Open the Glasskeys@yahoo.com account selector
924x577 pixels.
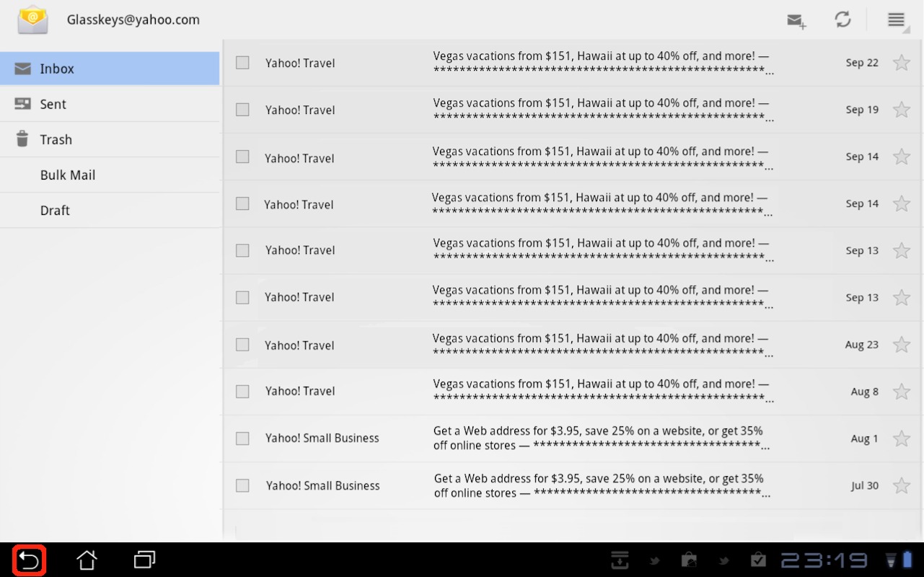133,19
